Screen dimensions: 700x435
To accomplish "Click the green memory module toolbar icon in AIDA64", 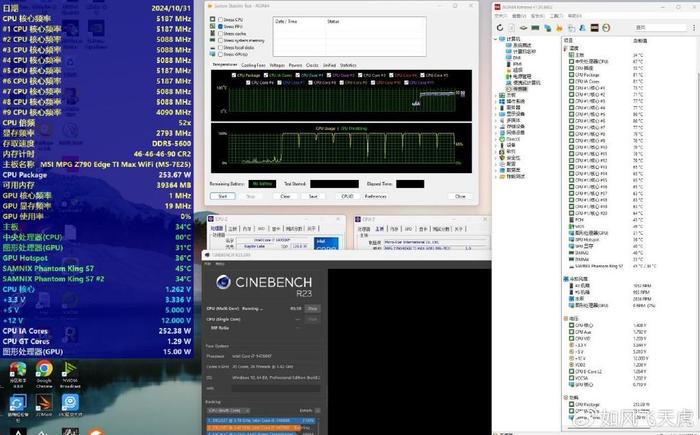I will click(x=535, y=28).
